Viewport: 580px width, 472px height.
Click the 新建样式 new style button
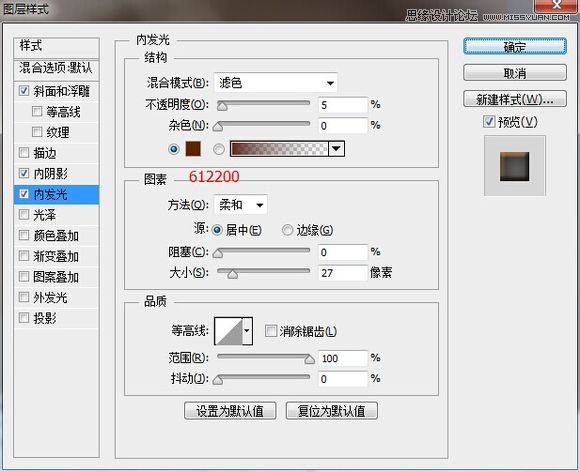[515, 99]
